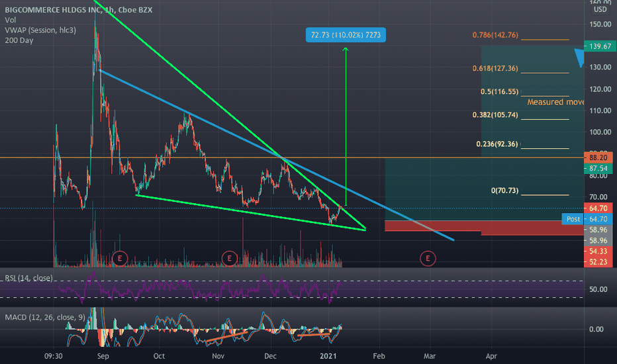Click the 0.00 MACD axis label
Viewport: 617px width, 364px height.
pos(596,329)
